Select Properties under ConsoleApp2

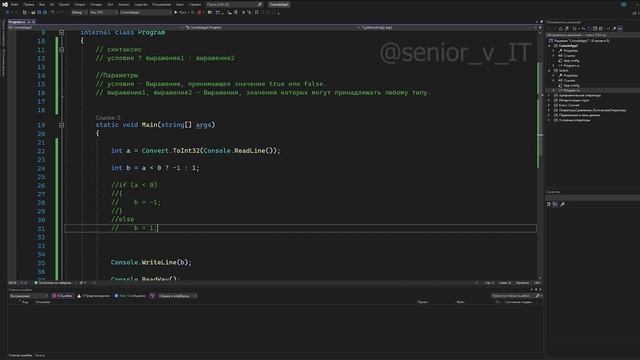[x=571, y=51]
